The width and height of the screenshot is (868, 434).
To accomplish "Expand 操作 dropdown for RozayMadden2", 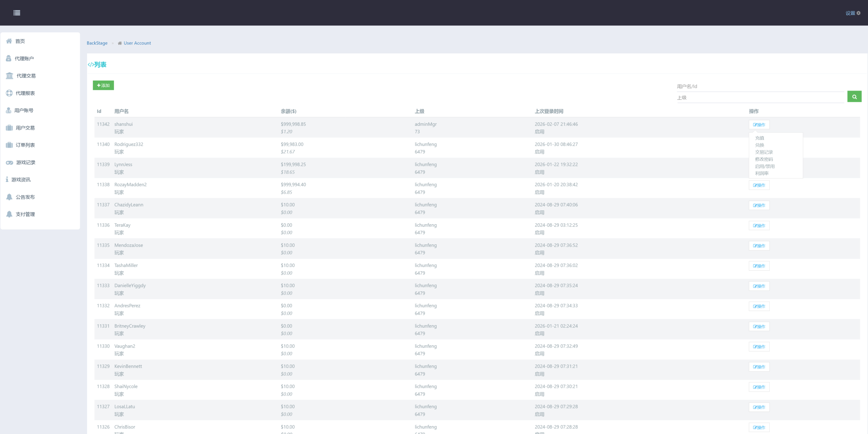I will (x=759, y=185).
